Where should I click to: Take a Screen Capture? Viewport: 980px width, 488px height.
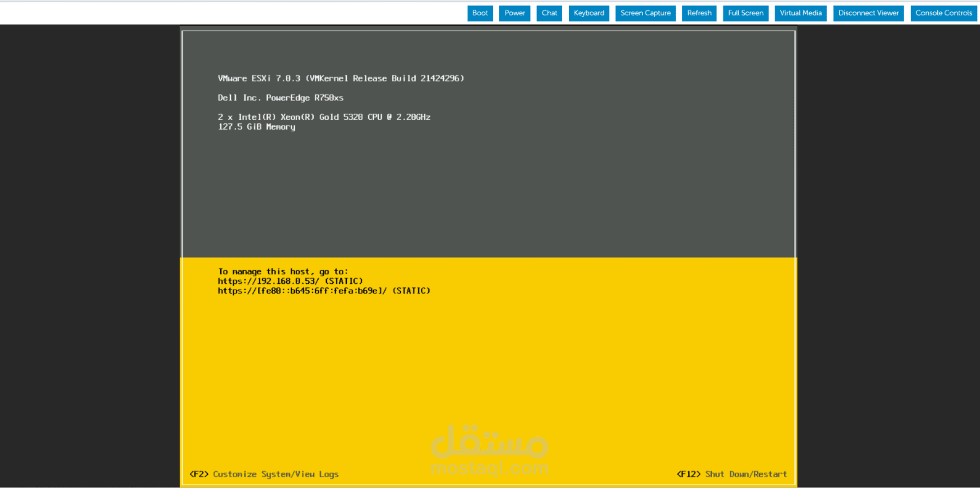click(x=646, y=13)
